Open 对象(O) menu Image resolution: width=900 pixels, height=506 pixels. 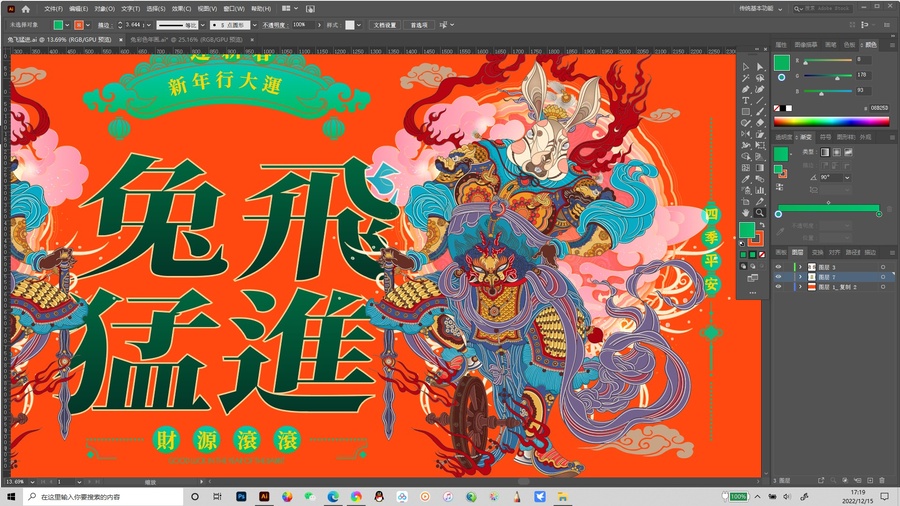(104, 9)
